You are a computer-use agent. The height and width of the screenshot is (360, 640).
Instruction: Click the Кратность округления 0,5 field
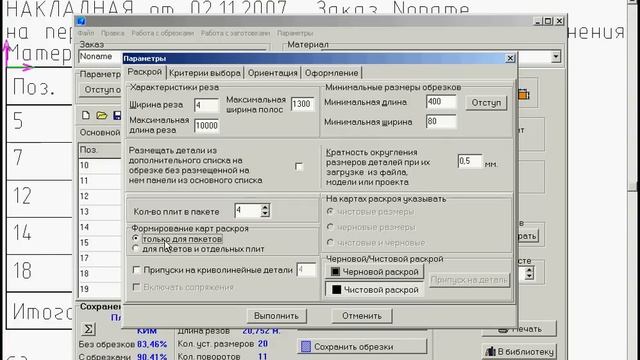point(470,161)
